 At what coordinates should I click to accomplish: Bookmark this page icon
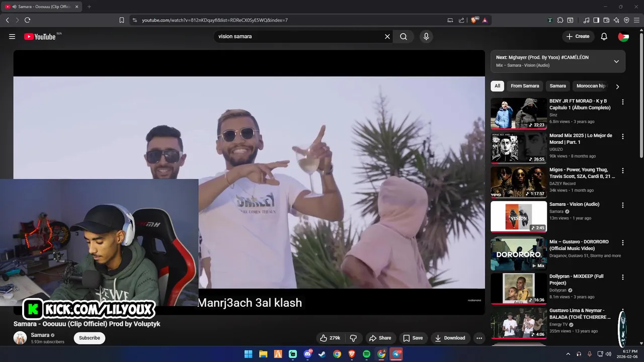[122, 20]
